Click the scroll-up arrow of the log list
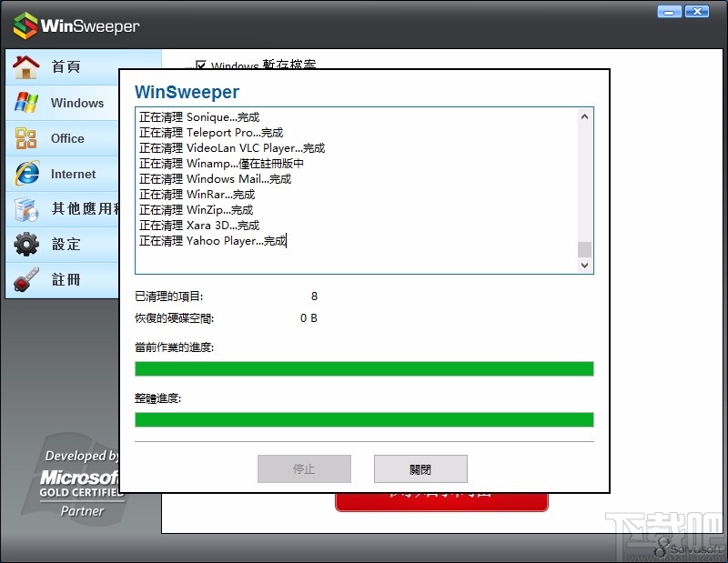Viewport: 728px width, 563px height. (583, 116)
